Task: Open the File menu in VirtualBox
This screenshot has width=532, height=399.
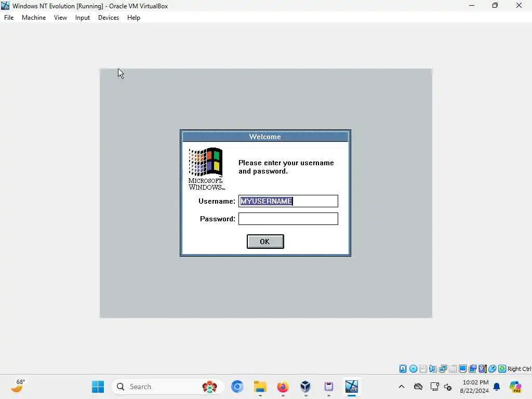Action: (x=9, y=18)
